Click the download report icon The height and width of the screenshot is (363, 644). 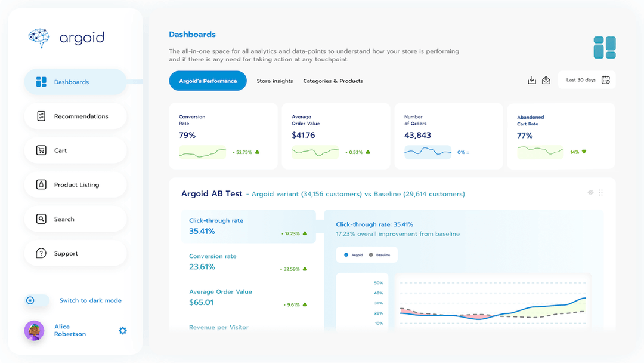532,79
